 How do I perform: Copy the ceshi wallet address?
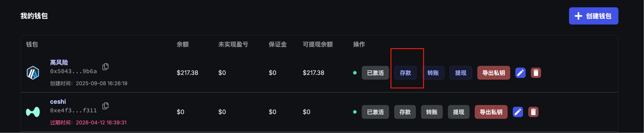[105, 106]
